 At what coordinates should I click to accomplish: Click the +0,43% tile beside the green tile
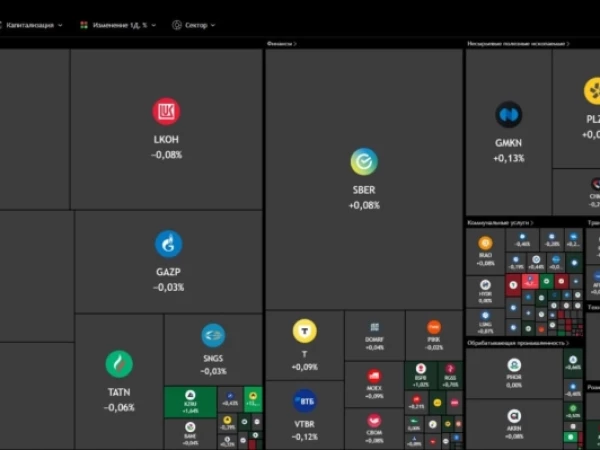click(230, 399)
